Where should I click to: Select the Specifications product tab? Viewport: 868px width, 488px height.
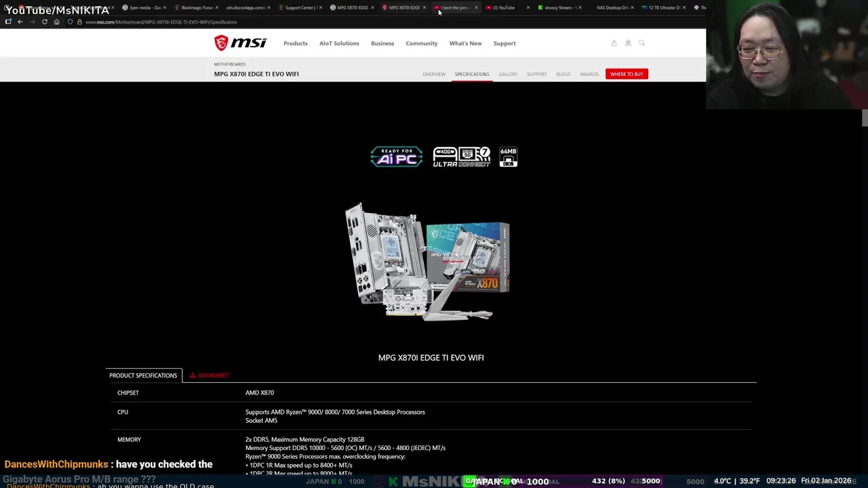472,74
